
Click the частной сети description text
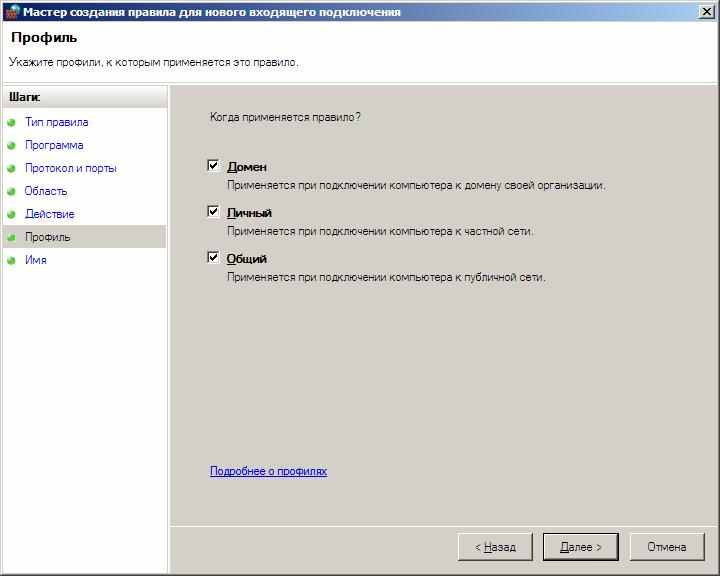pos(380,232)
